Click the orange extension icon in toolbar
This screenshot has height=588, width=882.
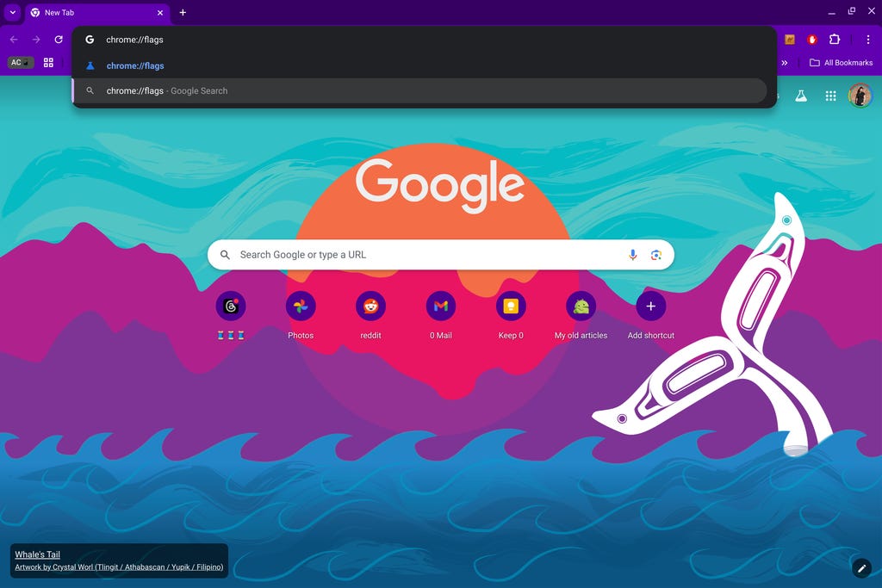pos(790,40)
